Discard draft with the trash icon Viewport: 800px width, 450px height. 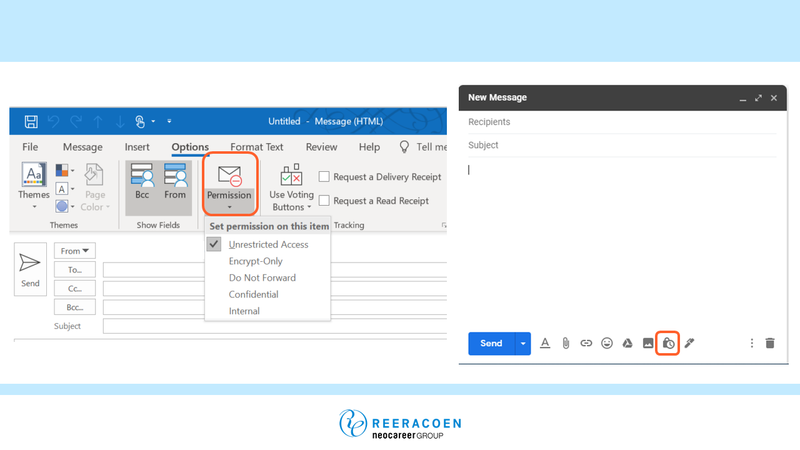point(770,343)
